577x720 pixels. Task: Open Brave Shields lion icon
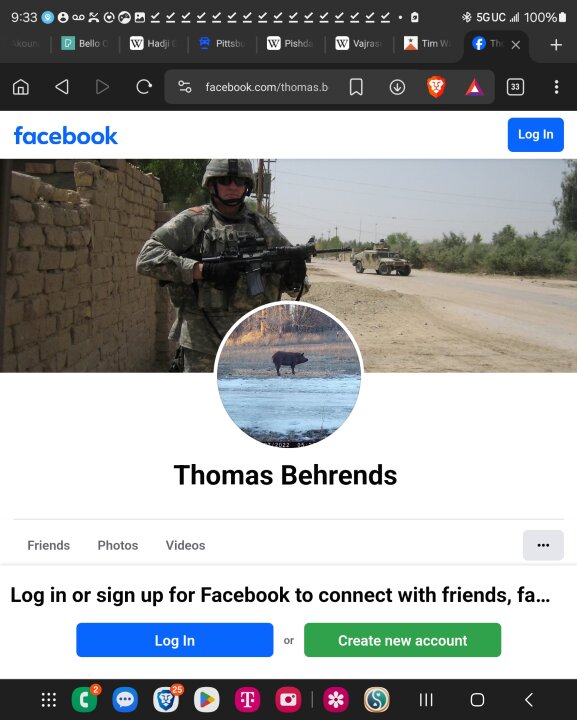(x=436, y=87)
